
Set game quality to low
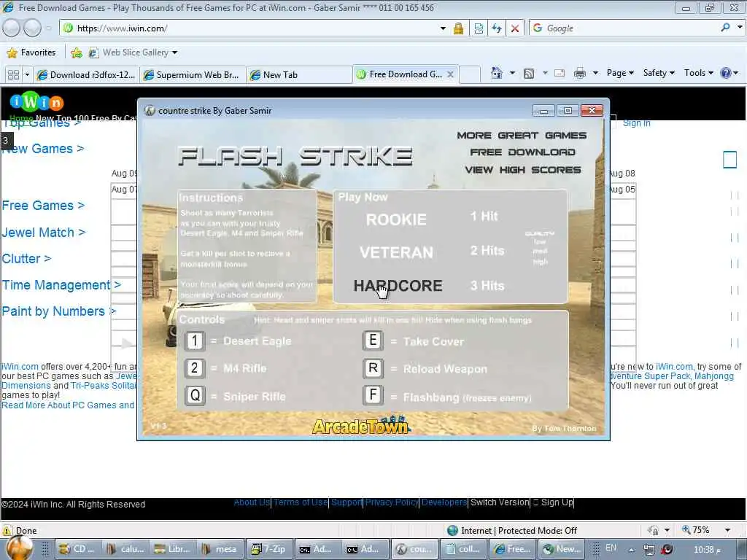pos(540,242)
